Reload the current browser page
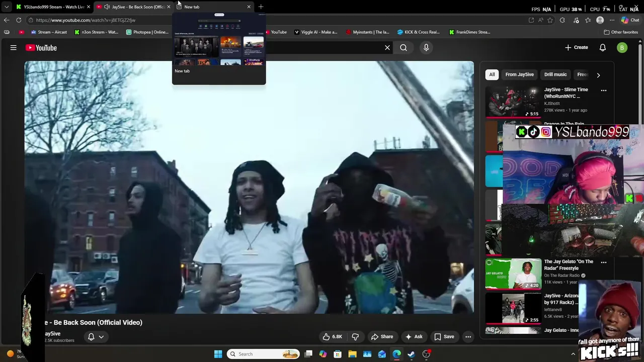 pos(19,20)
